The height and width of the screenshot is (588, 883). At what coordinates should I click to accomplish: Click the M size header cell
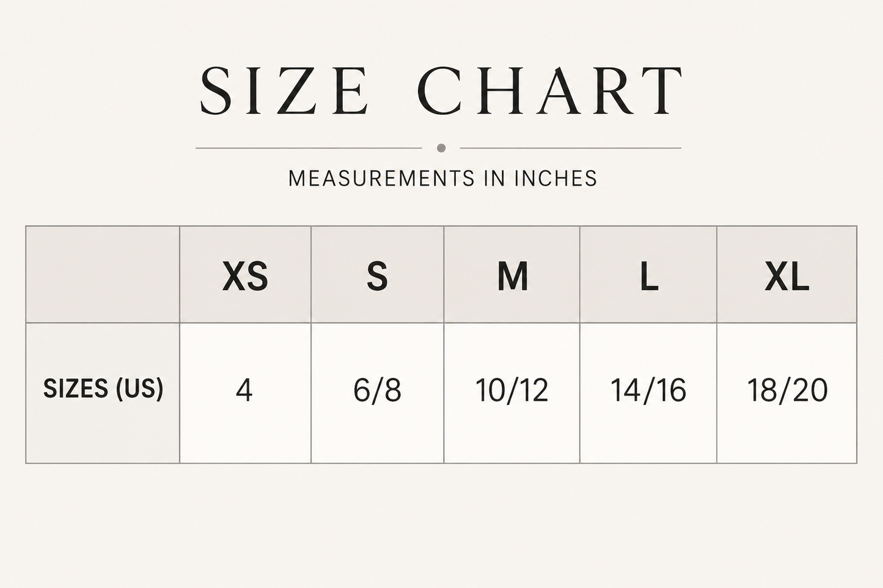512,275
